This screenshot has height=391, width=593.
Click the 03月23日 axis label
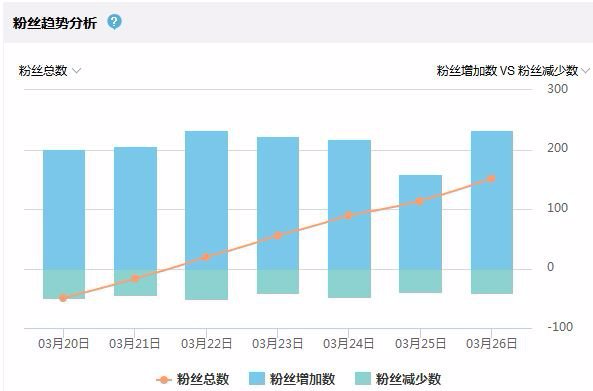tap(278, 343)
